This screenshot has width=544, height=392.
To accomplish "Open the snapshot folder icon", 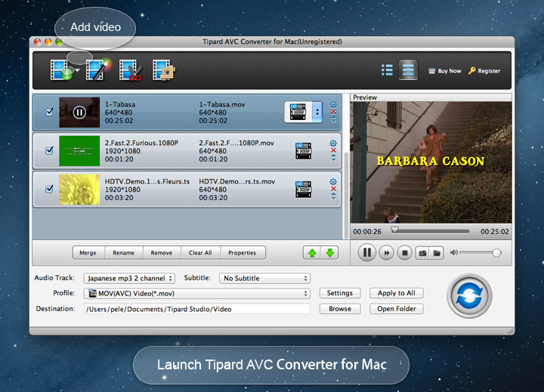I will point(437,253).
